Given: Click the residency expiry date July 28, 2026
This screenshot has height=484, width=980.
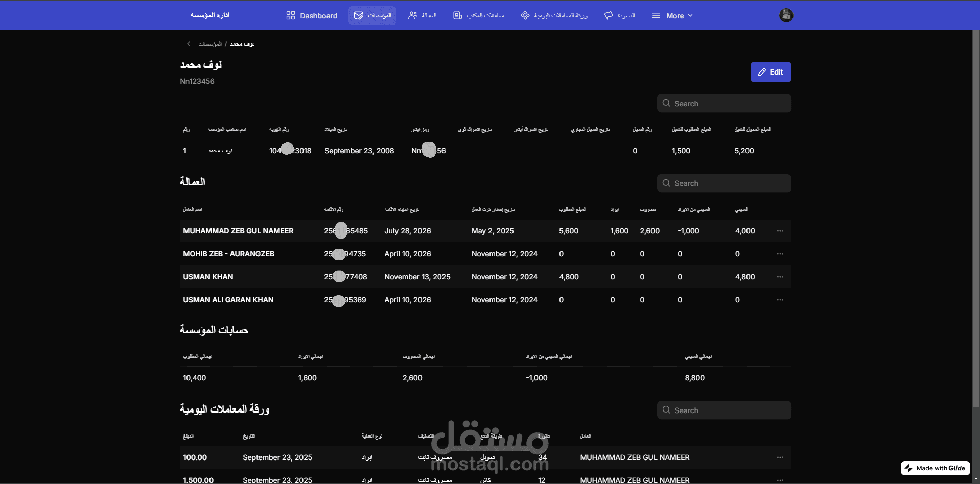Looking at the screenshot, I should (x=408, y=231).
